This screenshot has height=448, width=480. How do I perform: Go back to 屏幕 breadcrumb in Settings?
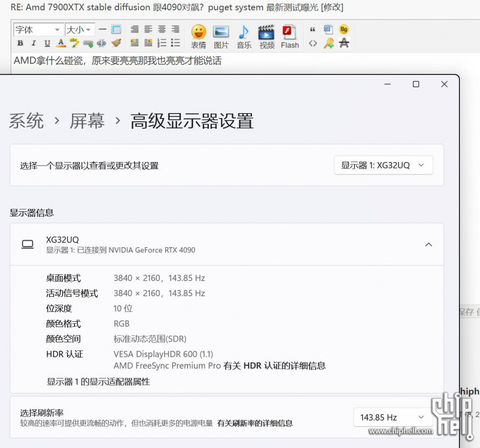tap(87, 120)
